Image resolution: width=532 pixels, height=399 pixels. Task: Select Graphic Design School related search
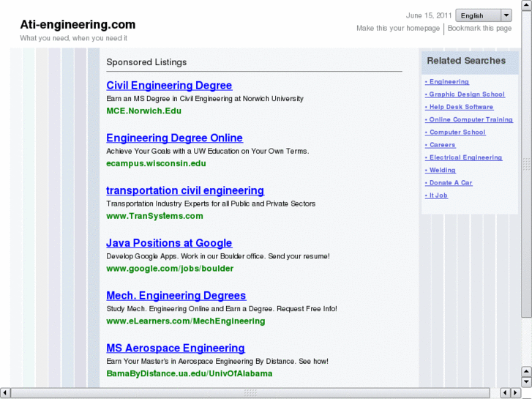465,94
